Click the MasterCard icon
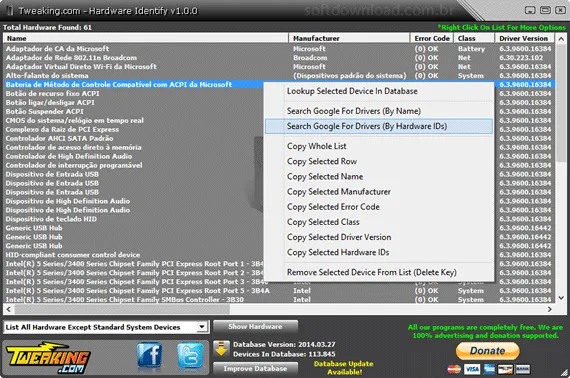This screenshot has height=378, width=570. [454, 369]
